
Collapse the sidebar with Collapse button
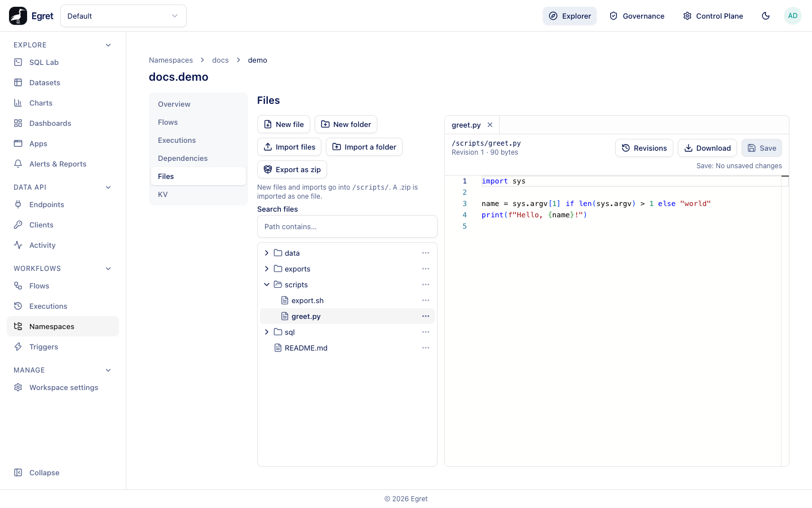click(63, 472)
